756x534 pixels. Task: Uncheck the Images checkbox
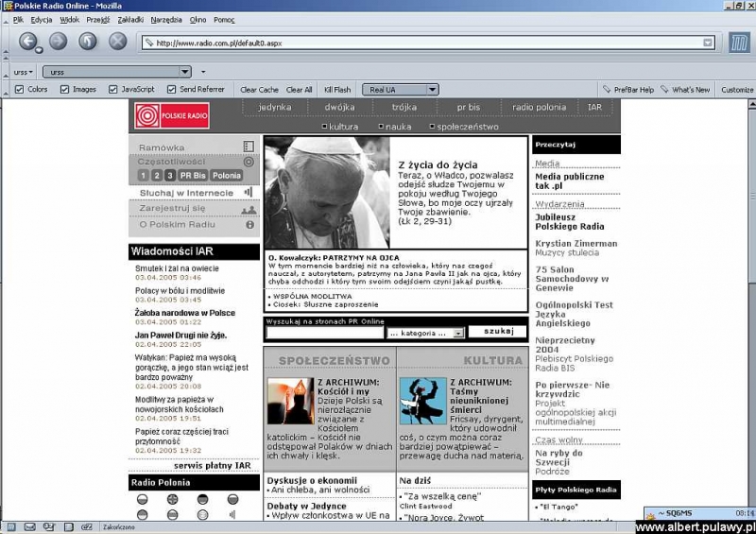[65, 90]
